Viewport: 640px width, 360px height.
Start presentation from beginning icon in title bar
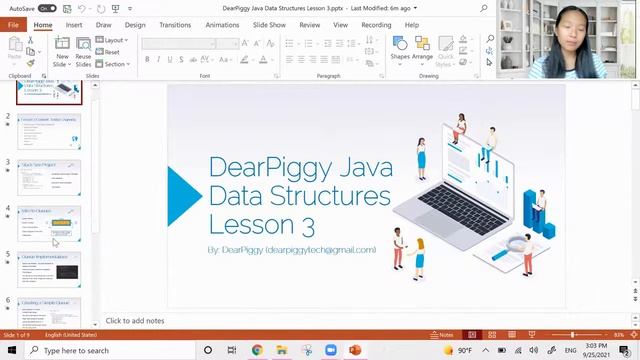pos(116,9)
